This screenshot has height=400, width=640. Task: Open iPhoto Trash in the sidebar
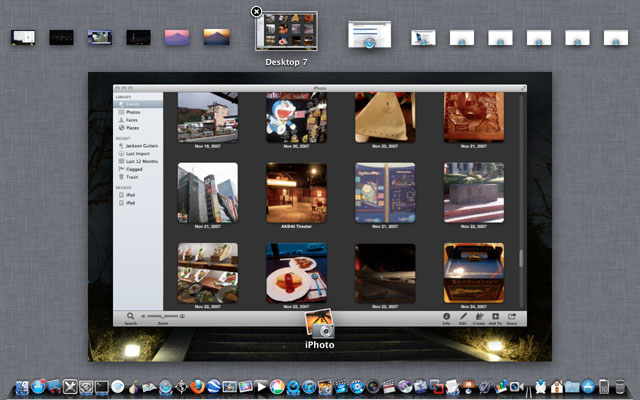(138, 177)
